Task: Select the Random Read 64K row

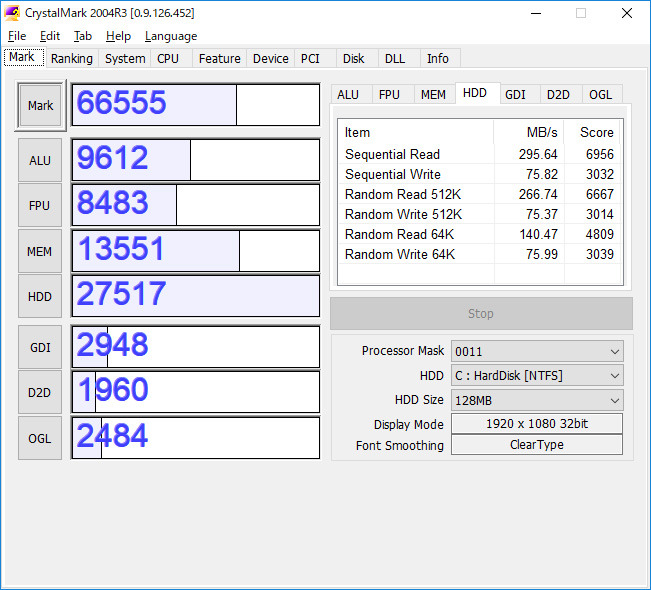Action: (480, 234)
